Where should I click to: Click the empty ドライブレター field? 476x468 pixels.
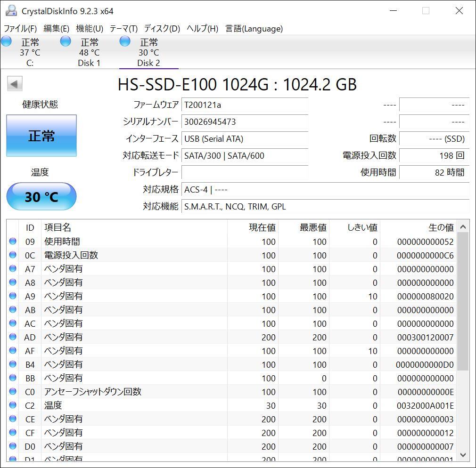pyautogui.click(x=245, y=173)
